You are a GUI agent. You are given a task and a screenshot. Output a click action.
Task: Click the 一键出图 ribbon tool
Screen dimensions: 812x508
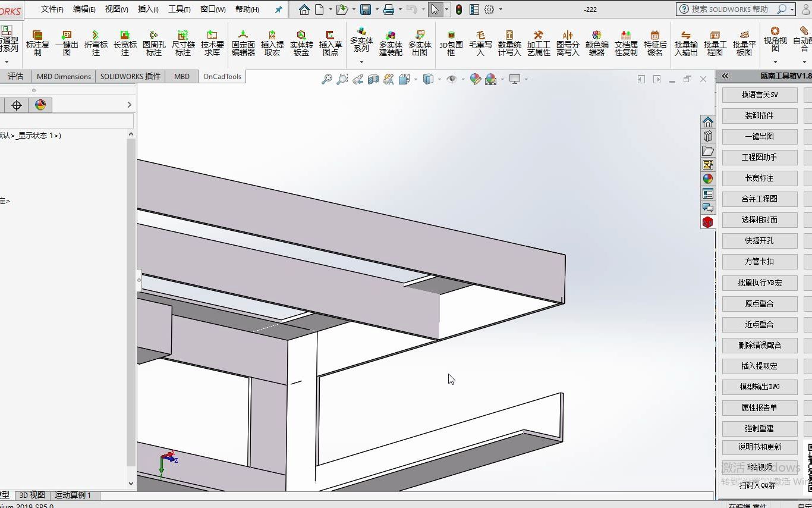click(x=67, y=43)
